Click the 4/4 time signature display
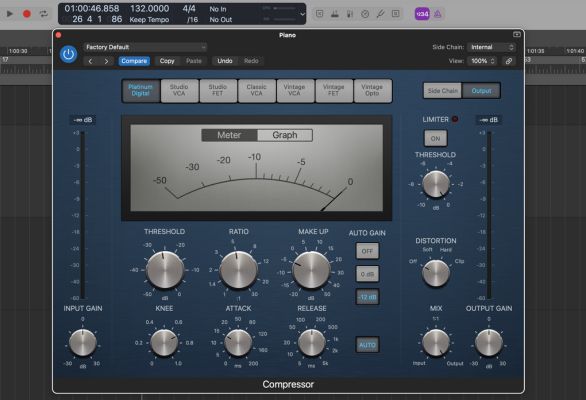 [x=189, y=8]
